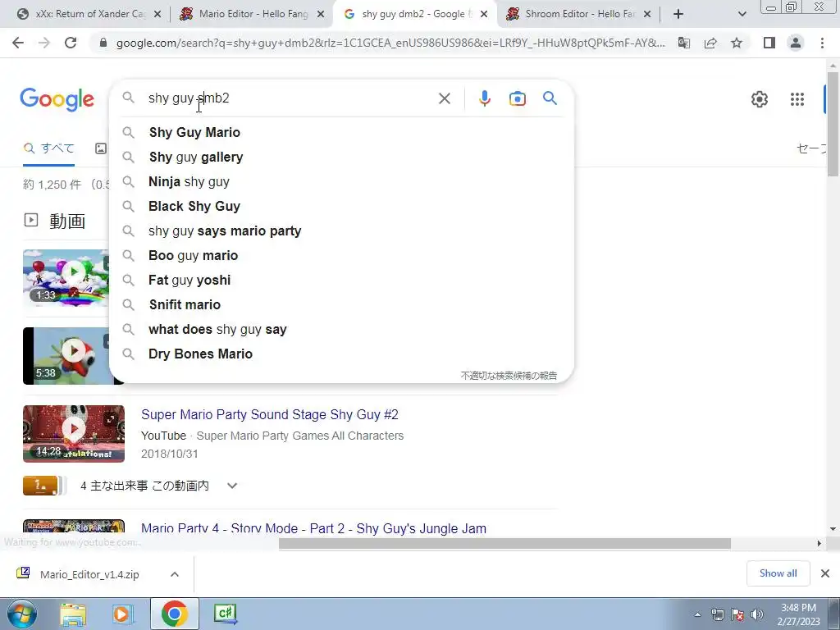The height and width of the screenshot is (630, 840).
Task: Select the shy guy dmb2 Google tab
Action: [414, 14]
